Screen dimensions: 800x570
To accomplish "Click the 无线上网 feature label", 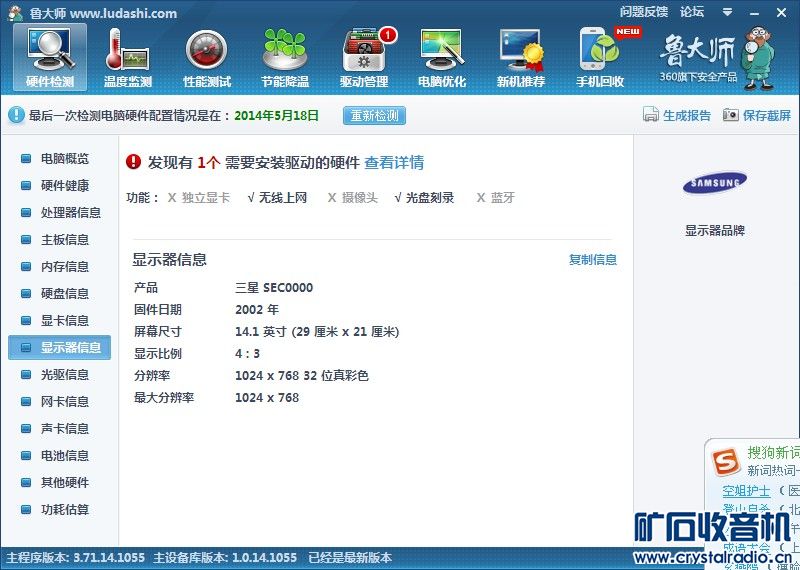I will point(283,198).
